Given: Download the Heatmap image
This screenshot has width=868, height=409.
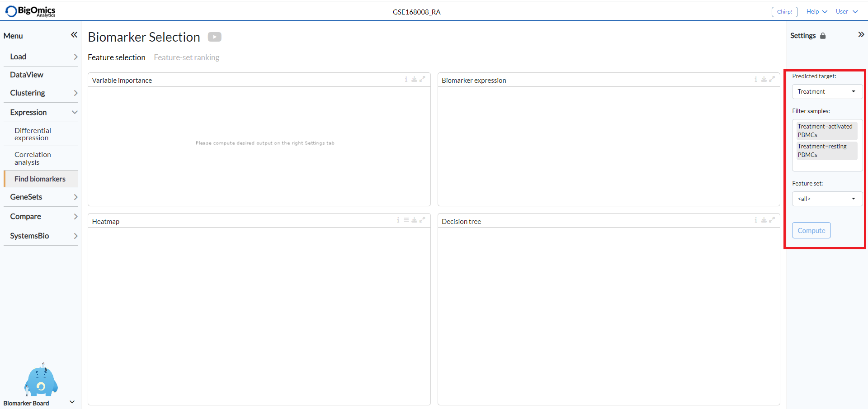Looking at the screenshot, I should click(x=415, y=220).
